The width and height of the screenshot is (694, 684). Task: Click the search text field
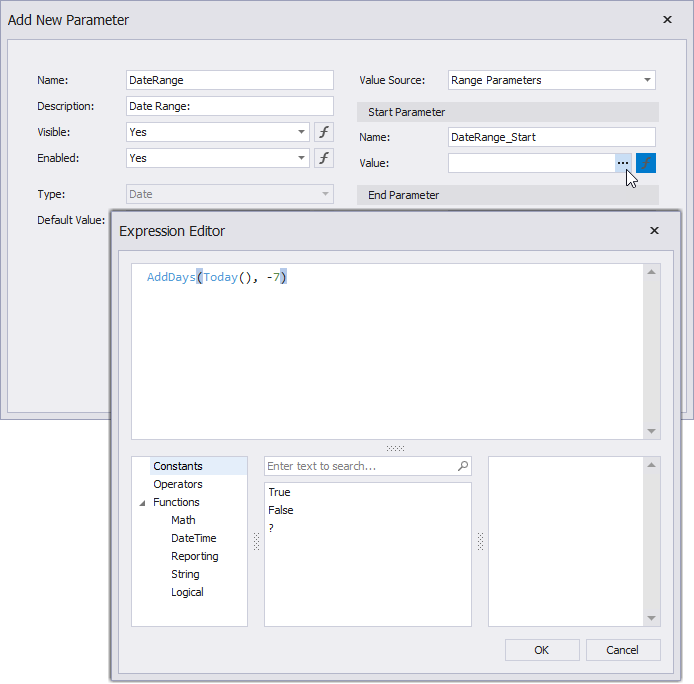coord(360,466)
